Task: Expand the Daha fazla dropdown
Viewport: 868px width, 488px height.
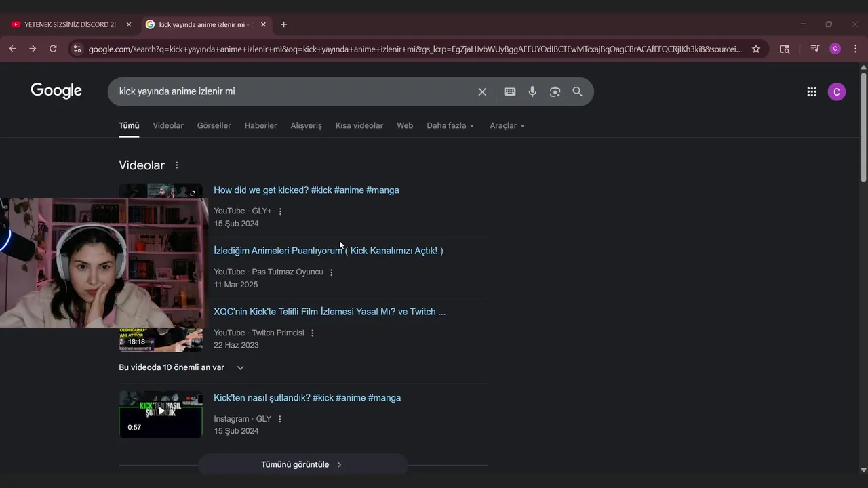Action: tap(450, 126)
